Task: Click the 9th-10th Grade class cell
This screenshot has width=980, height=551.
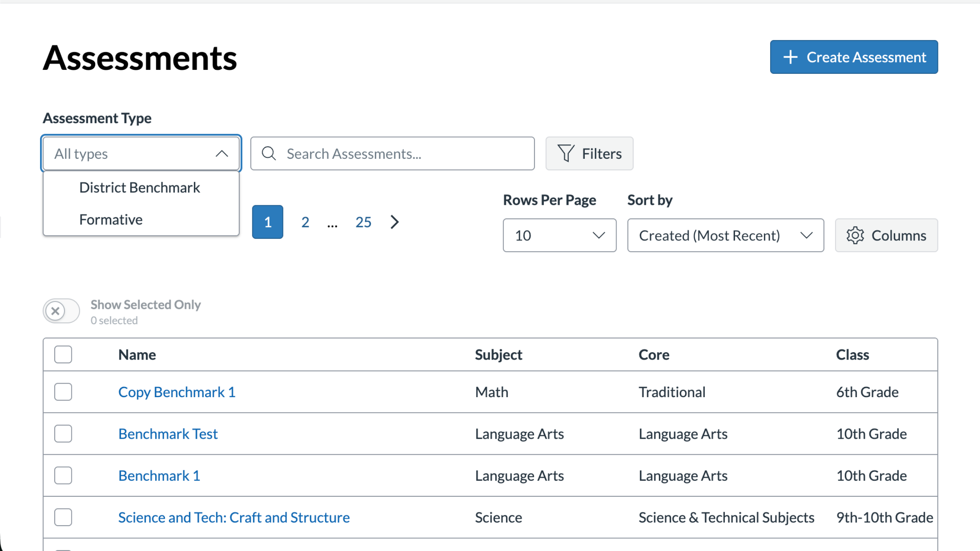Action: 884,518
